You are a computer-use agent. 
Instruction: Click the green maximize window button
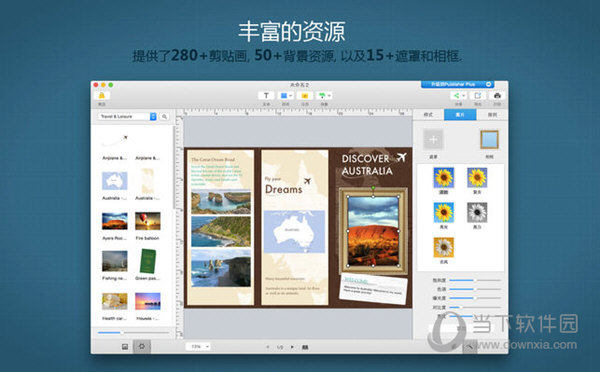[x=111, y=85]
